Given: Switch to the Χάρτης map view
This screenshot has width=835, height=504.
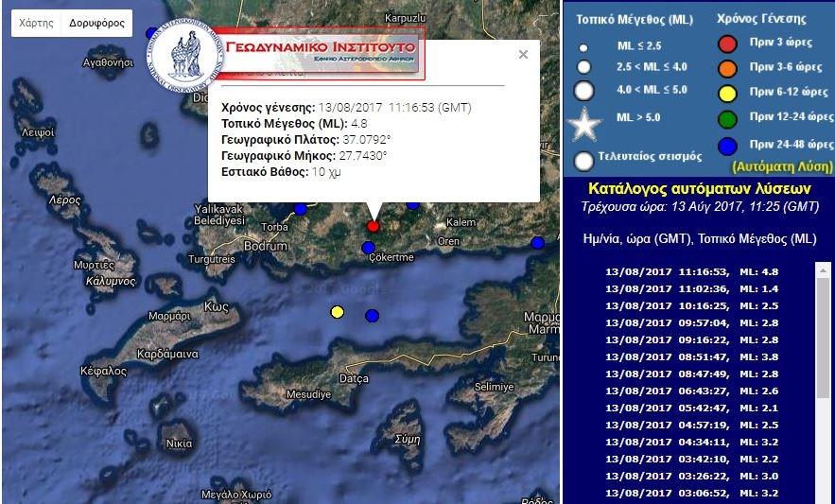Looking at the screenshot, I should (x=36, y=24).
